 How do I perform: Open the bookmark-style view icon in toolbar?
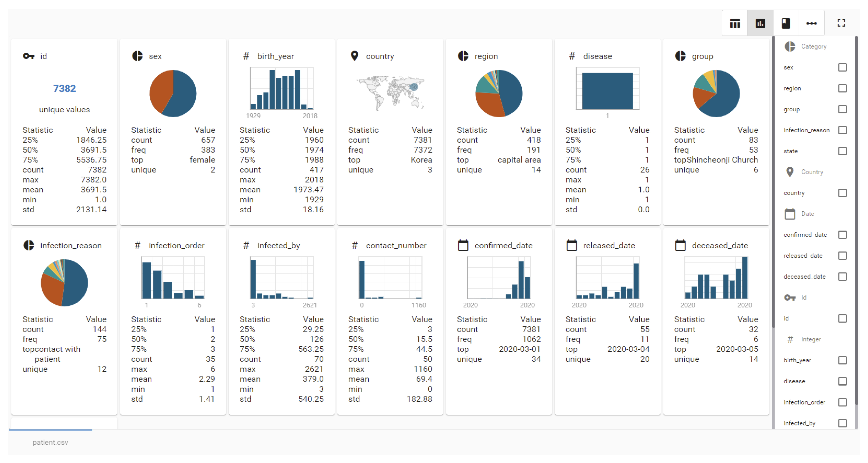click(786, 23)
